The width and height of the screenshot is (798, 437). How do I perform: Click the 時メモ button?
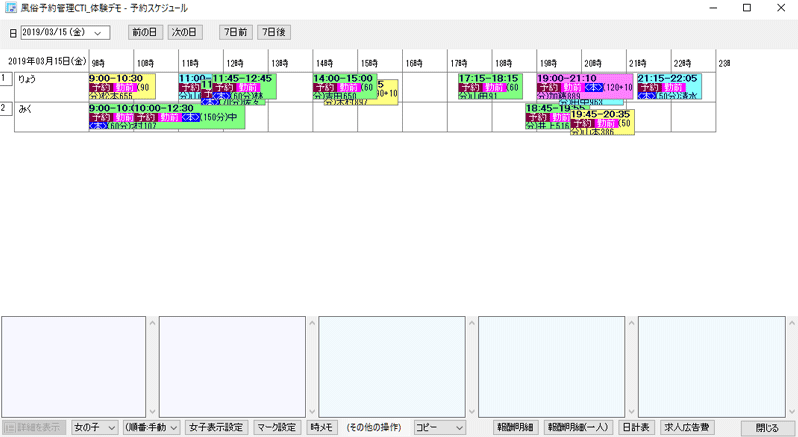(322, 427)
